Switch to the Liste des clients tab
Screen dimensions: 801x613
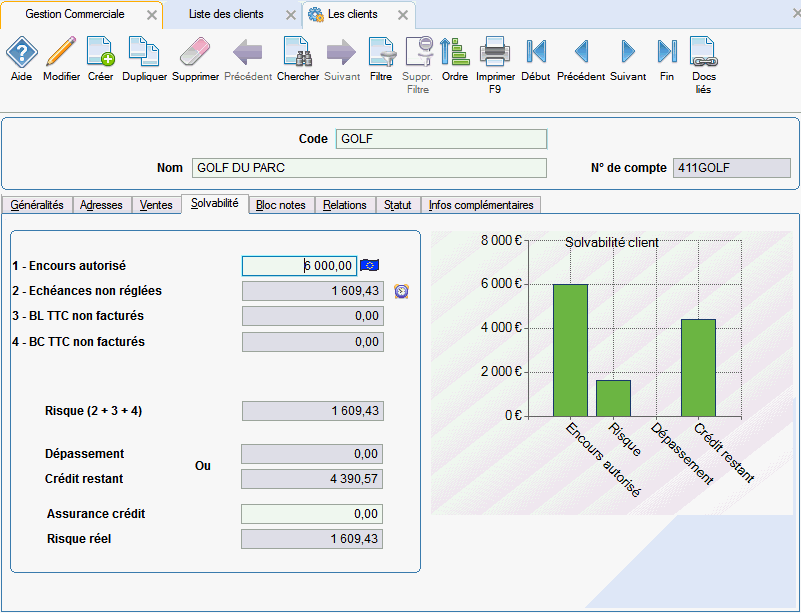click(x=226, y=14)
